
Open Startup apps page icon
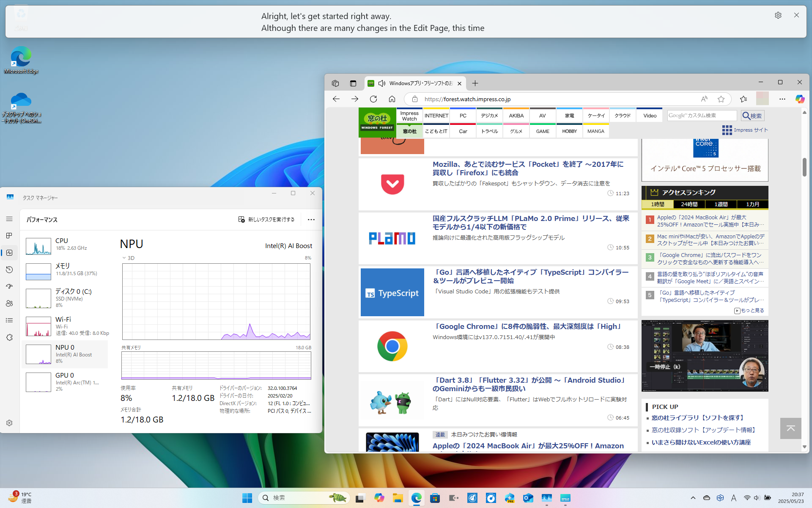pos(9,287)
